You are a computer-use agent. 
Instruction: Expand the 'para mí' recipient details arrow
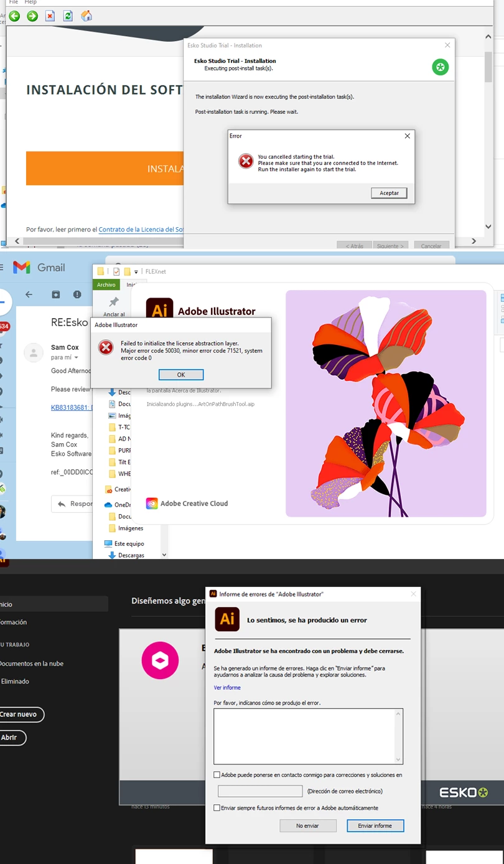(77, 358)
